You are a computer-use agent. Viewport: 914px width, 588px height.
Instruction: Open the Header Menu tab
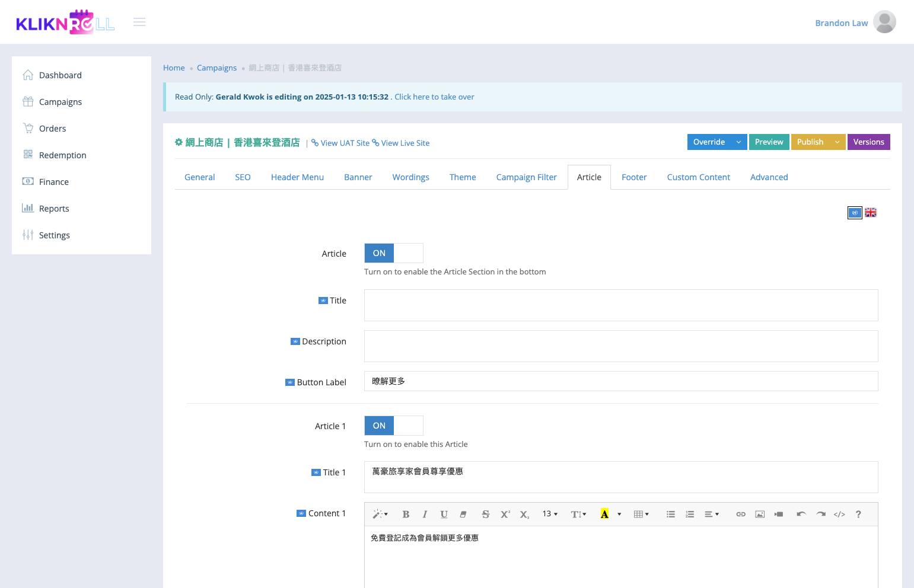(297, 177)
